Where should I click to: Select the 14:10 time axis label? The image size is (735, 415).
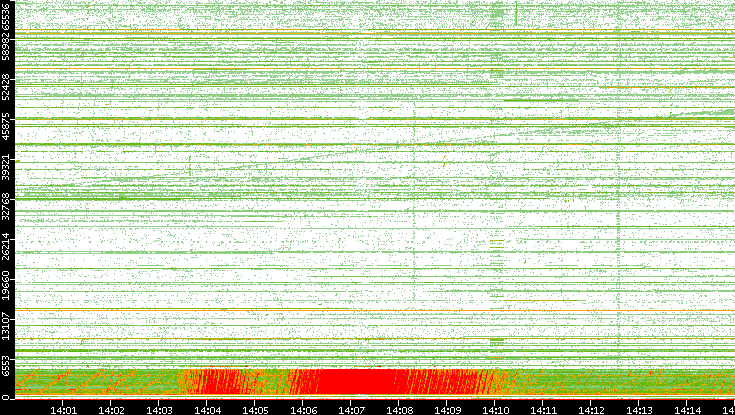click(x=496, y=409)
